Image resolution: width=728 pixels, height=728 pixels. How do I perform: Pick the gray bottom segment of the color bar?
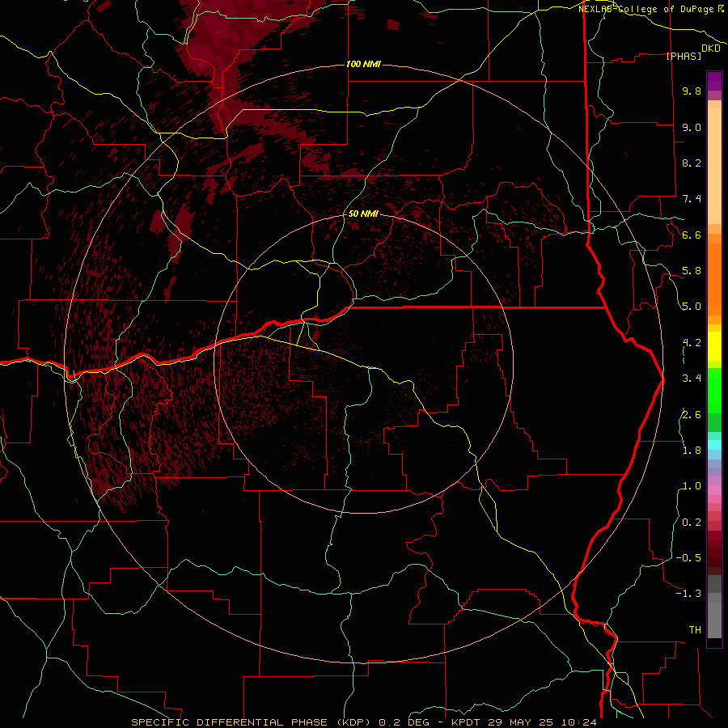pyautogui.click(x=714, y=620)
